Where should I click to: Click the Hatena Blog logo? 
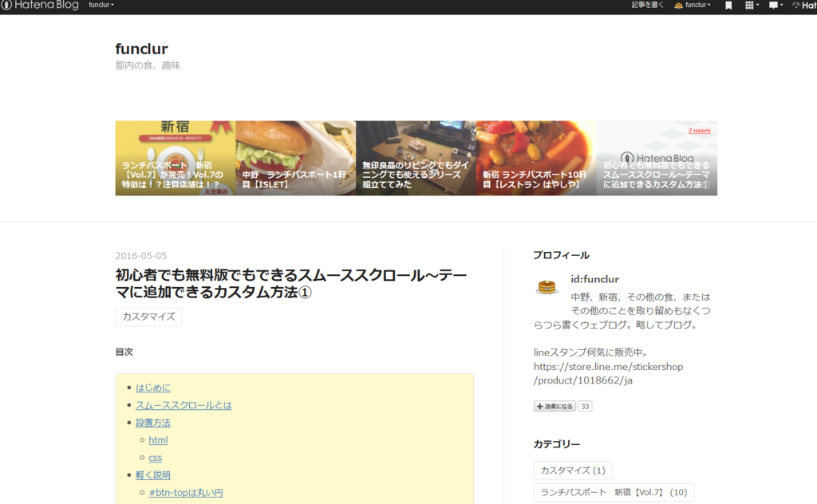[x=40, y=6]
